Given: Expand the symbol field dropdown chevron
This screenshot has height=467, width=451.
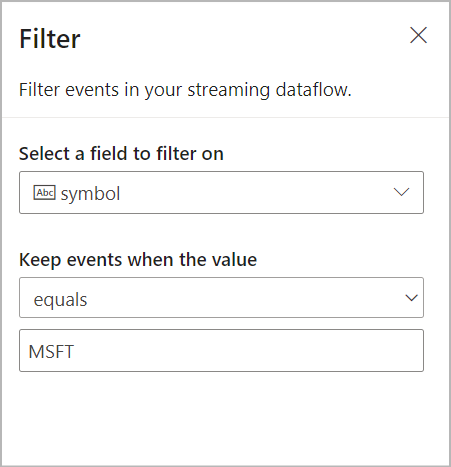Looking at the screenshot, I should coord(401,192).
